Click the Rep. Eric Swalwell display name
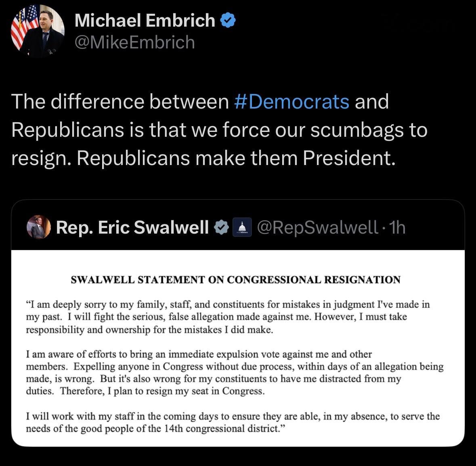 [132, 227]
